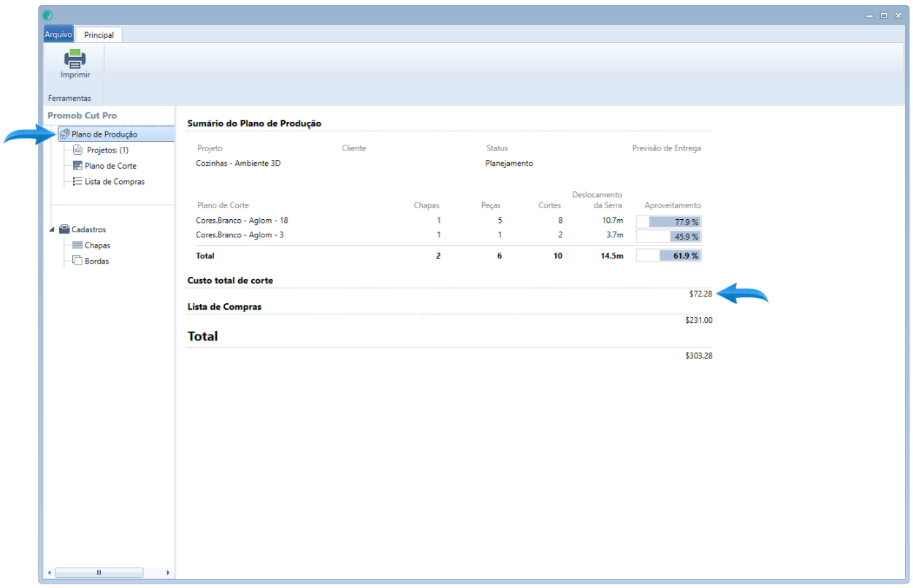Open Lista de Compras in sidebar
This screenshot has height=588, width=913.
(x=115, y=182)
